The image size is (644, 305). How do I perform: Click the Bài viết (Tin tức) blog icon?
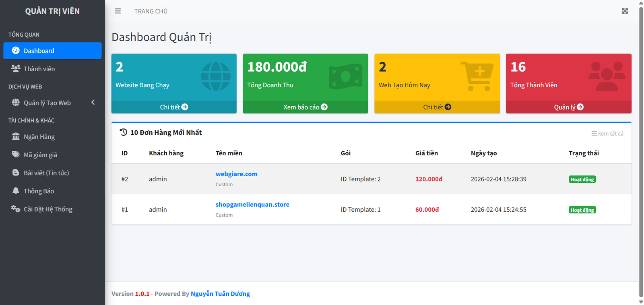coord(16,173)
